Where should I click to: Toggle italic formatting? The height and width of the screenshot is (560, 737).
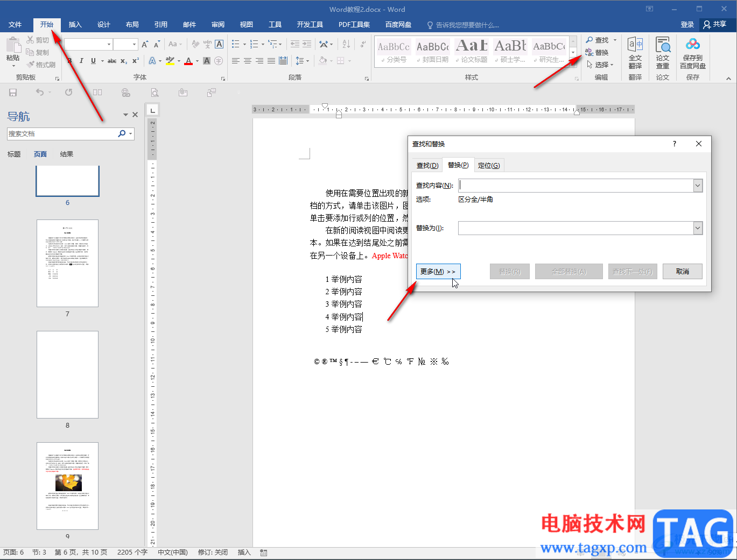81,61
